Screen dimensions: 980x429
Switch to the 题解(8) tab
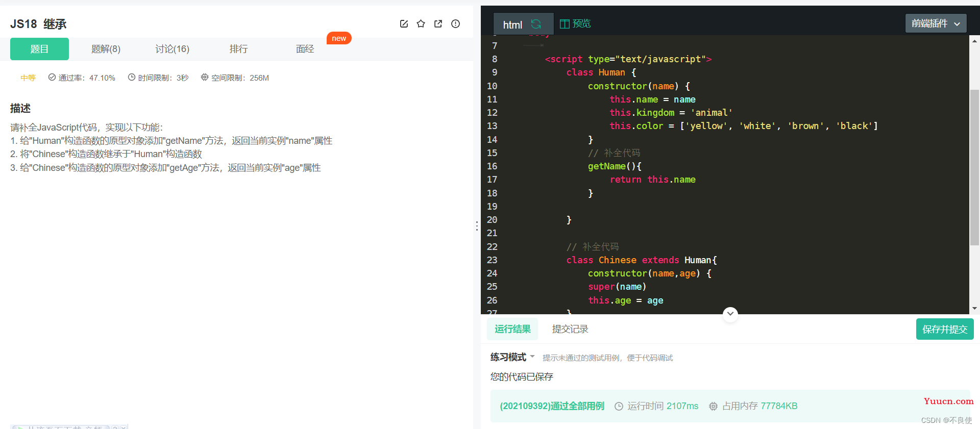pos(106,49)
